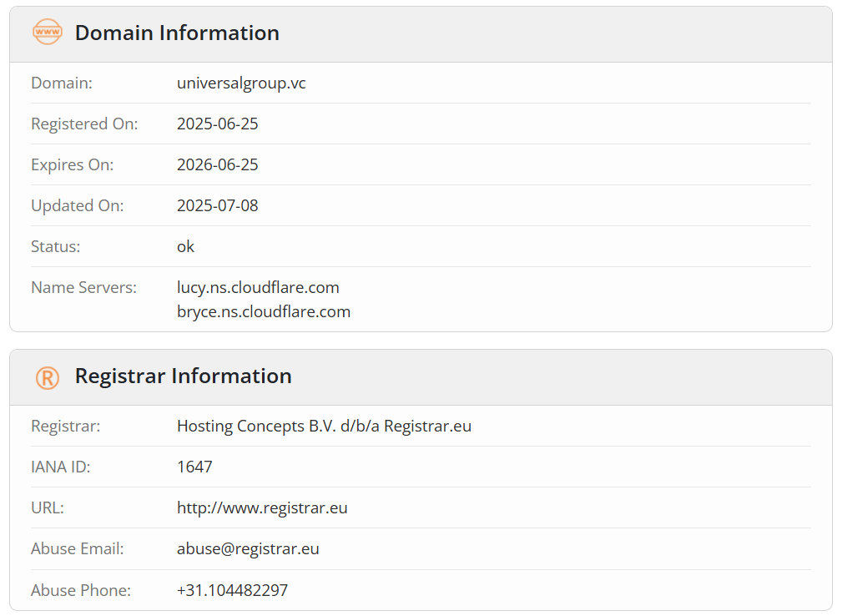Click the IANA ID label
842x616 pixels.
point(61,467)
